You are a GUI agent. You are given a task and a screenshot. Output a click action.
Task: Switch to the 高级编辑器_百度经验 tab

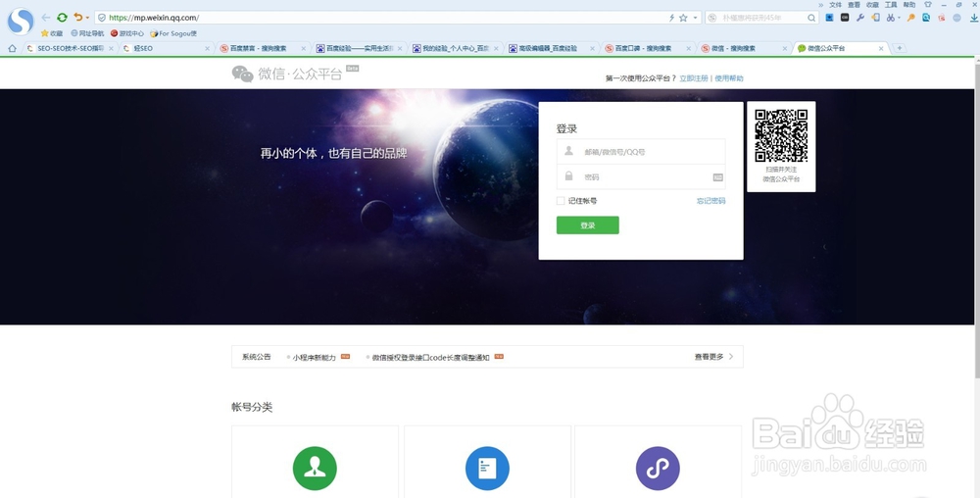point(551,48)
